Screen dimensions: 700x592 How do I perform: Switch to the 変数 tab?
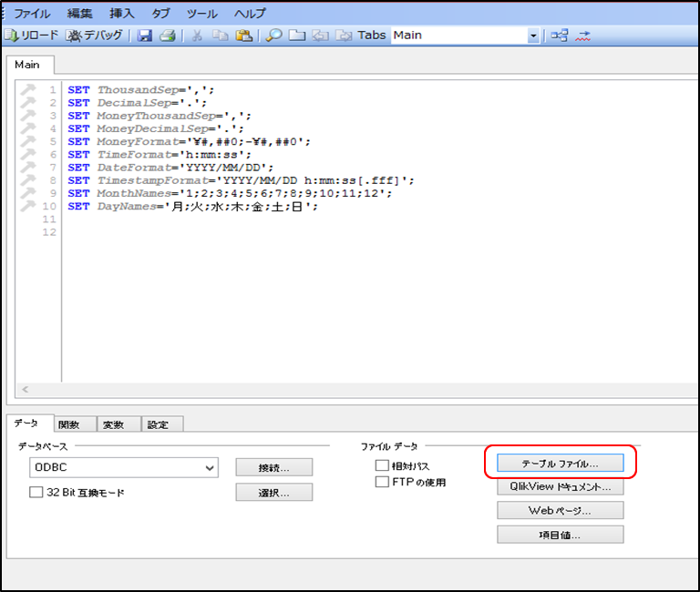pyautogui.click(x=118, y=424)
